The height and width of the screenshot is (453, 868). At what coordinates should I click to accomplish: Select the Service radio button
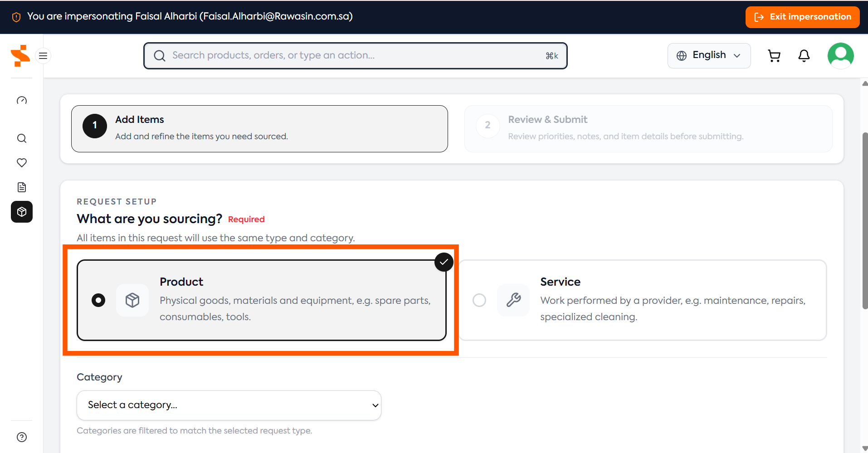479,300
